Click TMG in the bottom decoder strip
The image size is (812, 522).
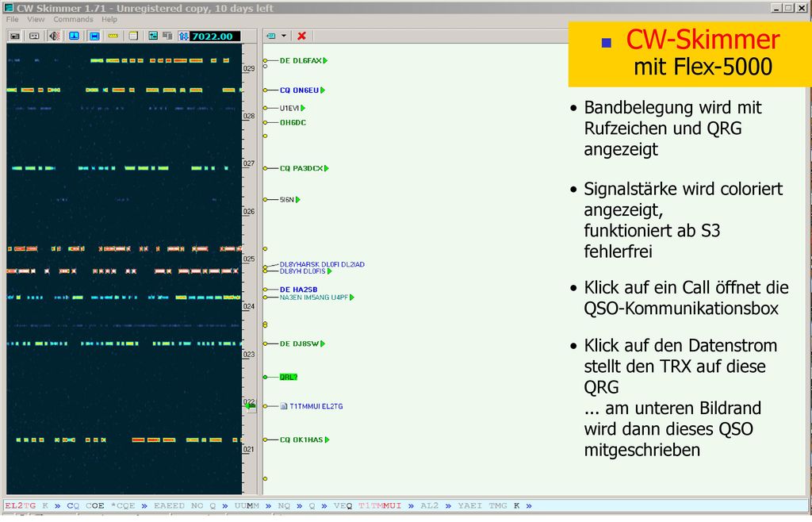click(x=498, y=506)
